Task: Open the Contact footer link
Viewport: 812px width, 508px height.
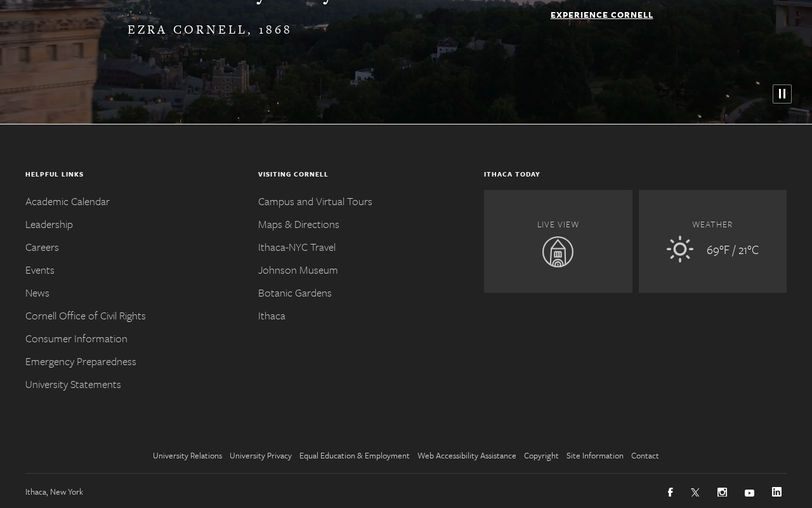Action: coord(645,455)
